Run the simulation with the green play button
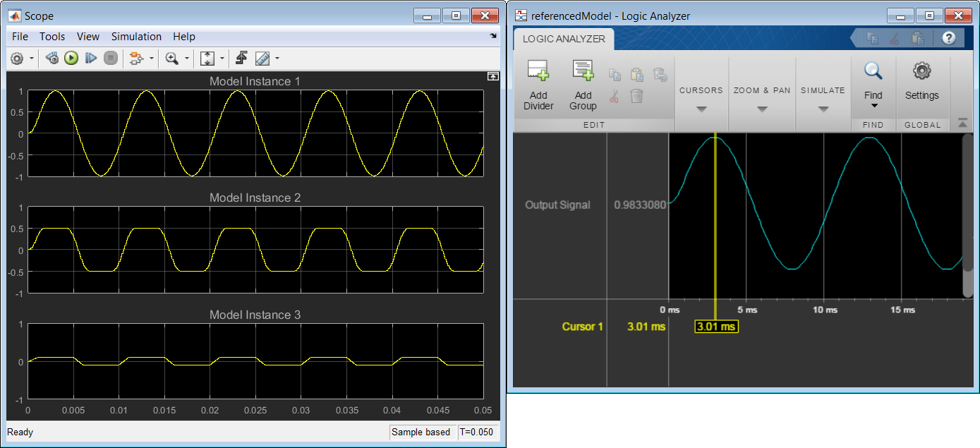Image resolution: width=980 pixels, height=448 pixels. (x=71, y=58)
